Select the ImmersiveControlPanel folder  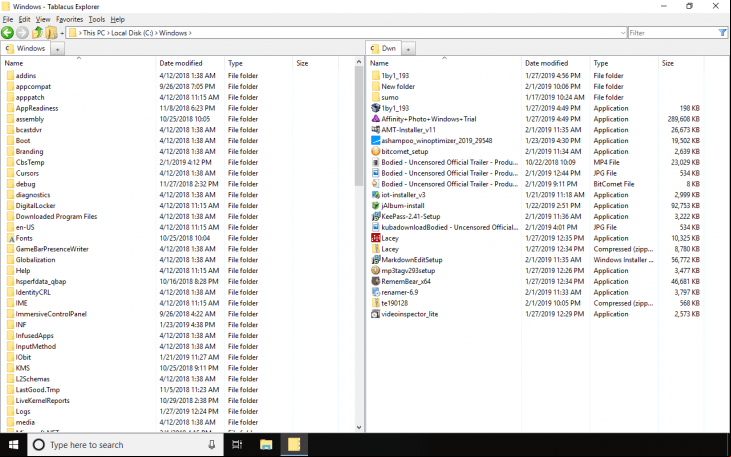coord(51,314)
